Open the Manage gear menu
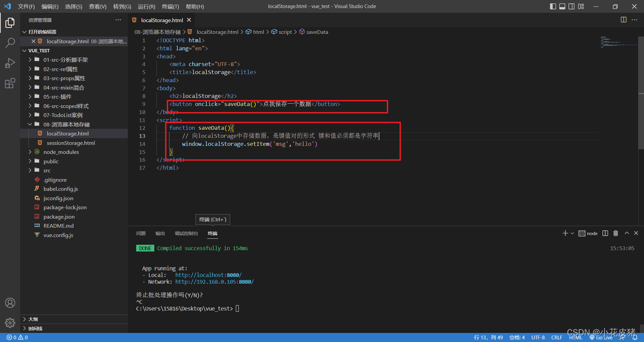Screen dimensions: 644x342 [10, 323]
